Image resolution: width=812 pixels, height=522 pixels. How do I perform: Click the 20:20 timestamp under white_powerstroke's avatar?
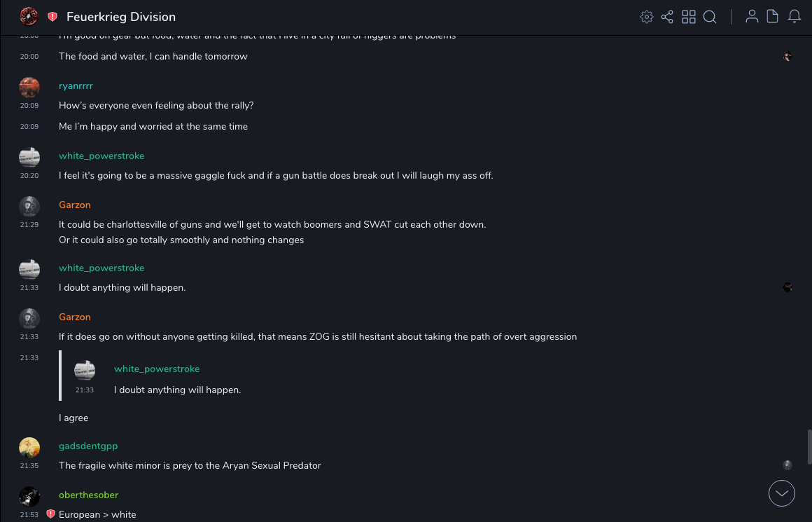point(29,176)
